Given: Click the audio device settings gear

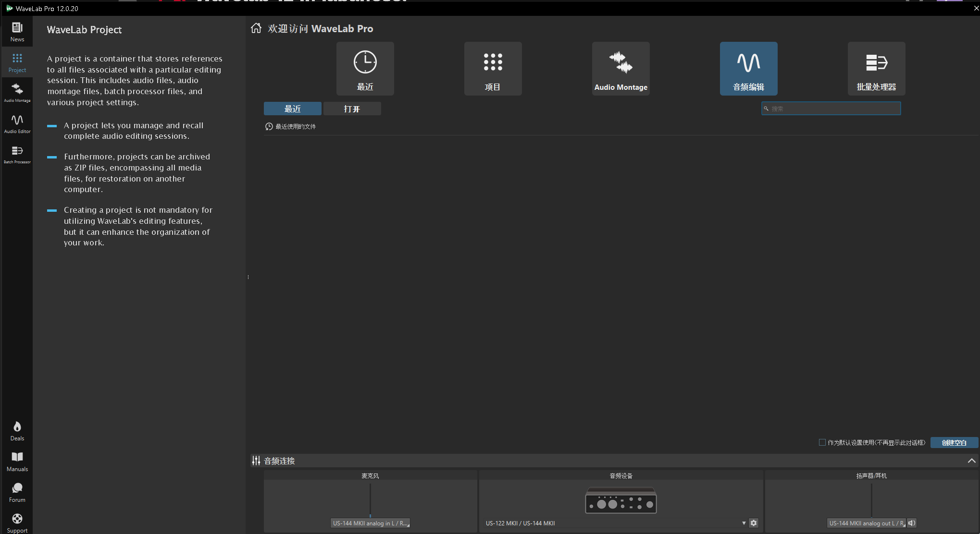Looking at the screenshot, I should (x=754, y=523).
